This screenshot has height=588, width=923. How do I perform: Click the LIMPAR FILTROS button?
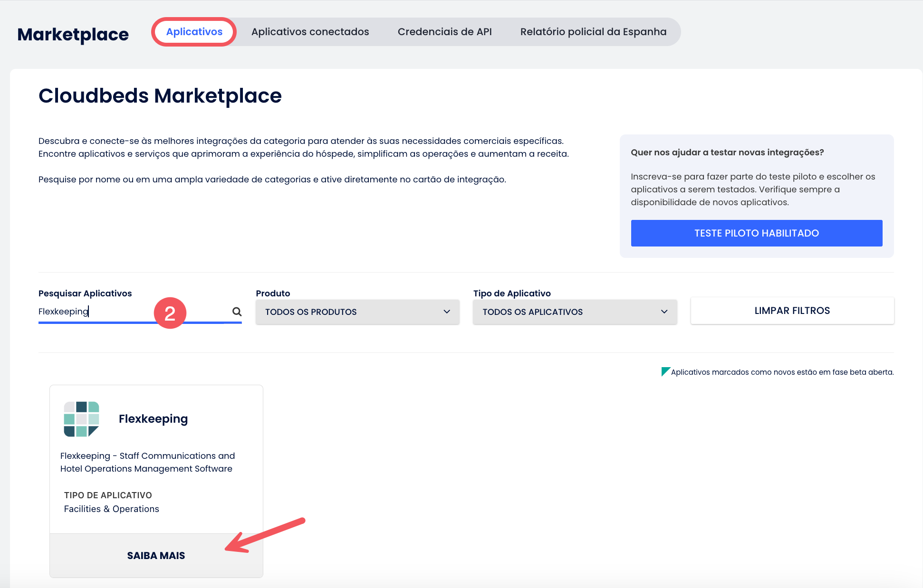[792, 311]
